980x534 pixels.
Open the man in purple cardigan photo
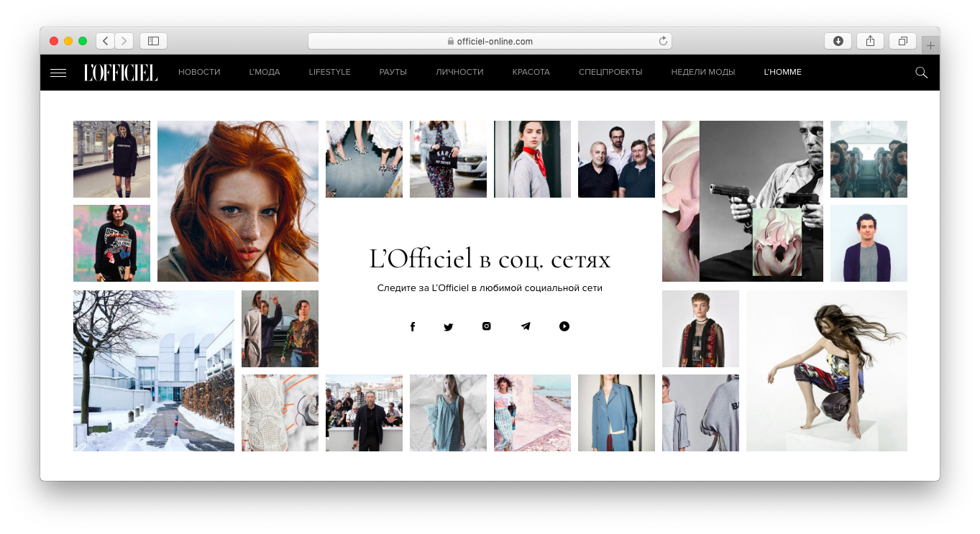point(869,243)
